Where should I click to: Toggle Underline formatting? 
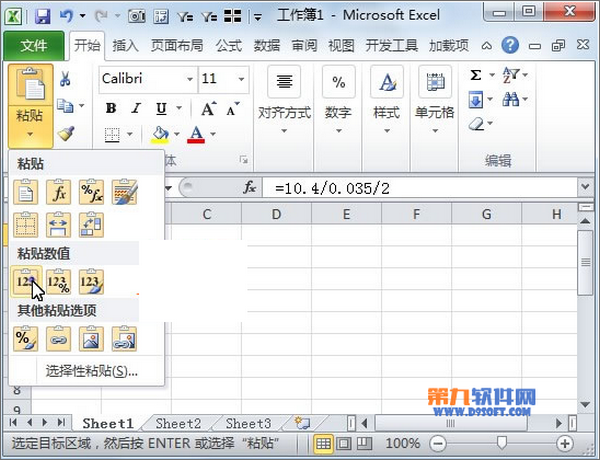click(161, 109)
